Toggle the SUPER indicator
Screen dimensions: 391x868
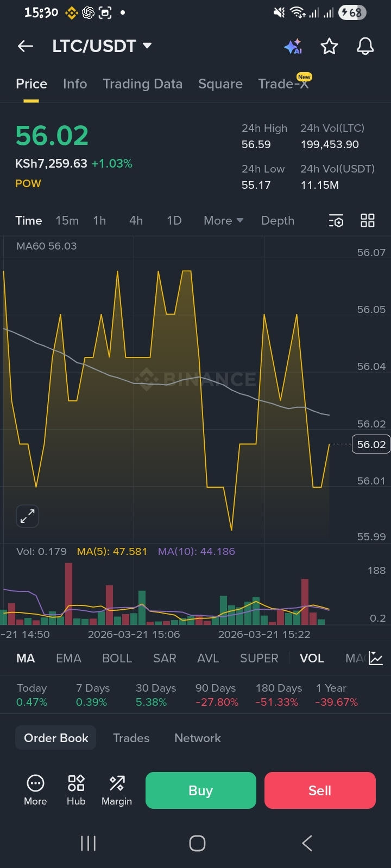(x=259, y=658)
